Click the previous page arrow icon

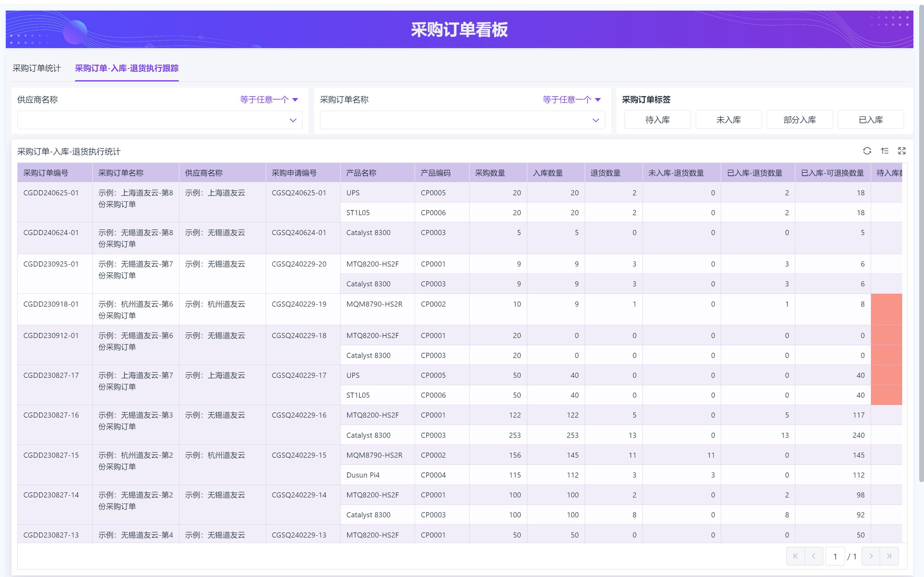[x=814, y=556]
